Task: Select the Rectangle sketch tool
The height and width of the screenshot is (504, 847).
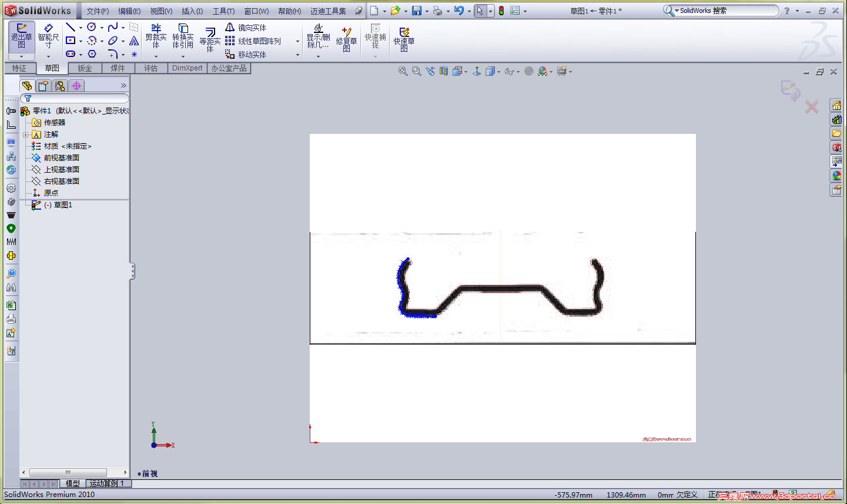Action: [71, 41]
